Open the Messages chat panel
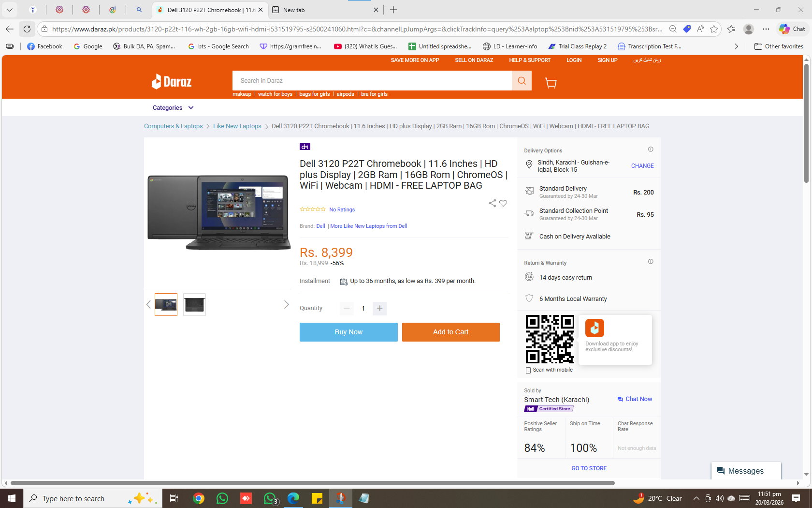 [746, 471]
